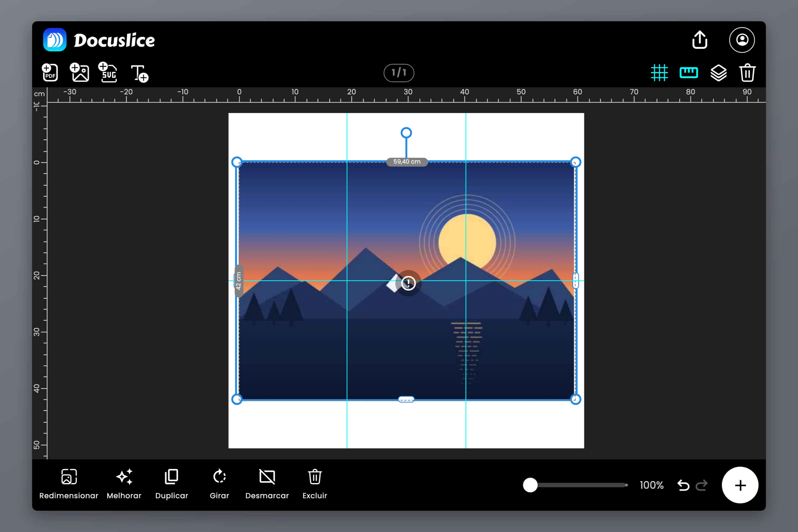Redo the last action
798x532 pixels.
702,485
